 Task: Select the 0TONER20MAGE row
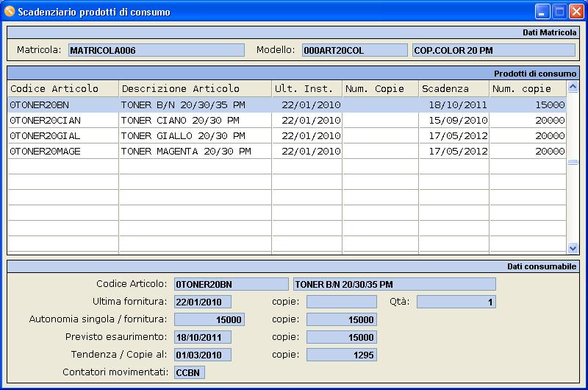[287, 151]
